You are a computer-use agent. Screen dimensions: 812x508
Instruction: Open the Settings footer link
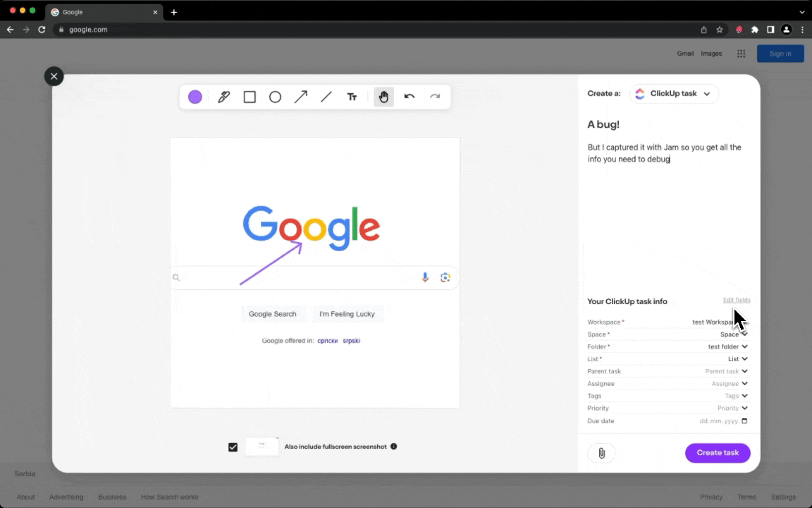(783, 497)
